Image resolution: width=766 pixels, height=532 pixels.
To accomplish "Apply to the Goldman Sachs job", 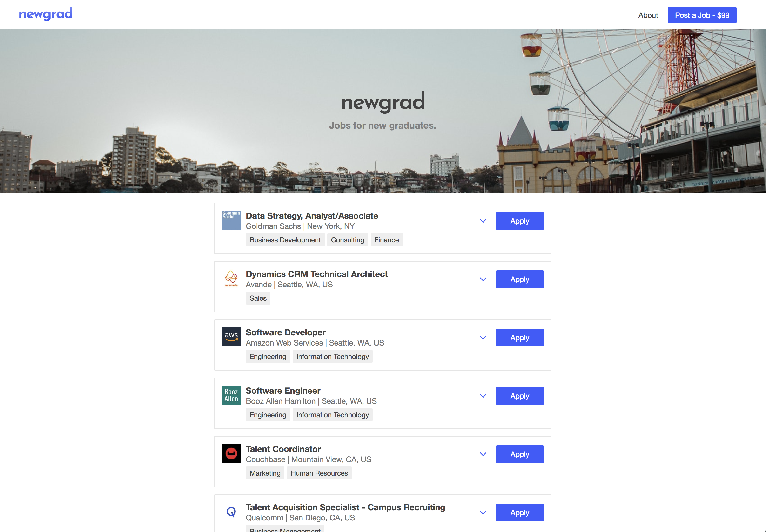I will coord(520,221).
